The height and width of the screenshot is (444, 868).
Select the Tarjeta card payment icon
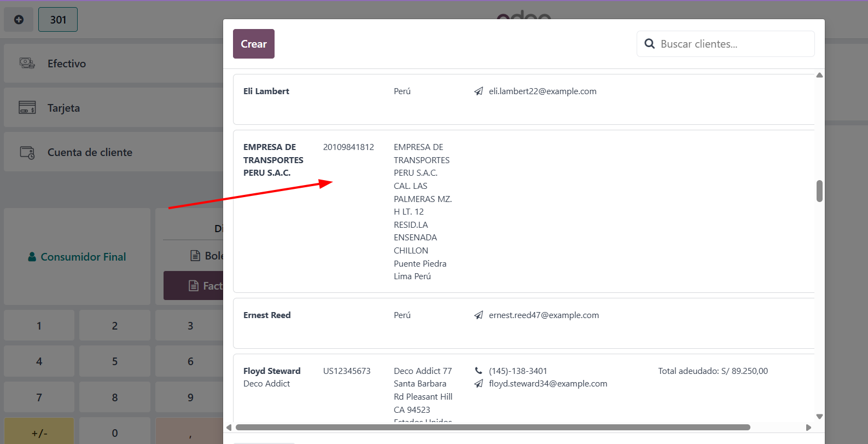pos(27,107)
